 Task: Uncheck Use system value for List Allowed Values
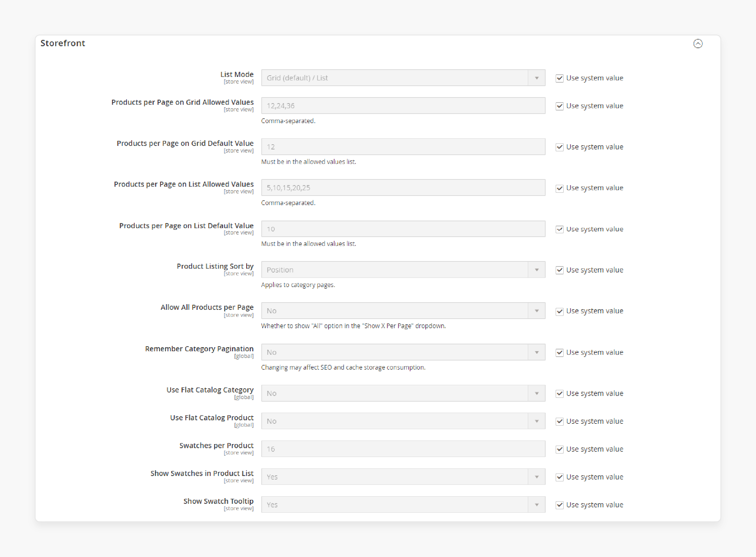coord(559,188)
